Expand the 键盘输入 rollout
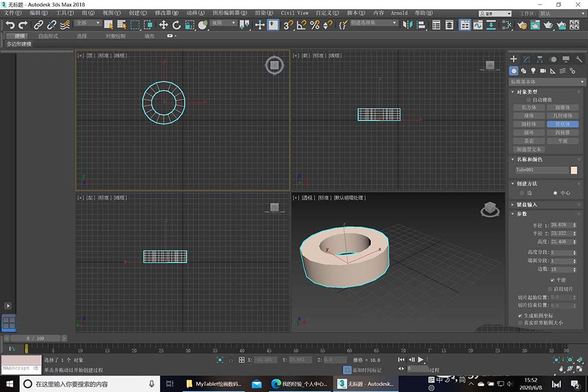This screenshot has height=392, width=588. pyautogui.click(x=527, y=205)
